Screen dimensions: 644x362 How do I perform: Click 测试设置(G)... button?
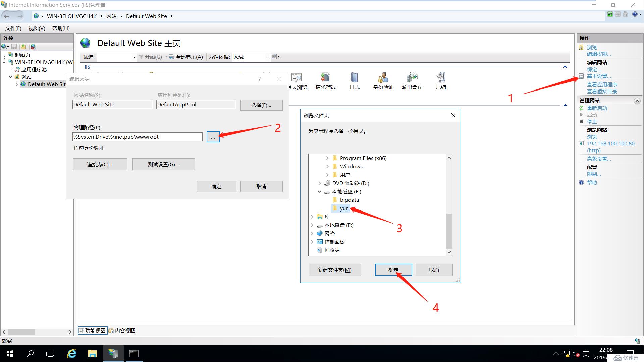point(163,164)
